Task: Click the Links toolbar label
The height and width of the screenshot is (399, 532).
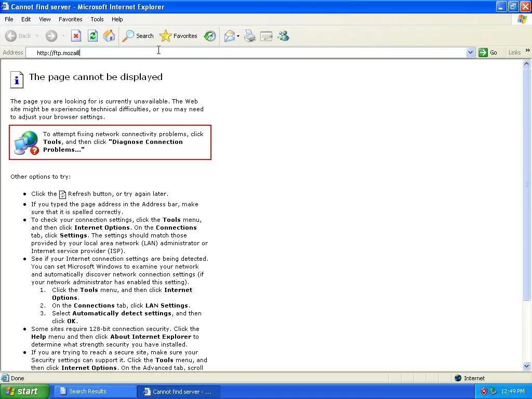Action: 514,52
